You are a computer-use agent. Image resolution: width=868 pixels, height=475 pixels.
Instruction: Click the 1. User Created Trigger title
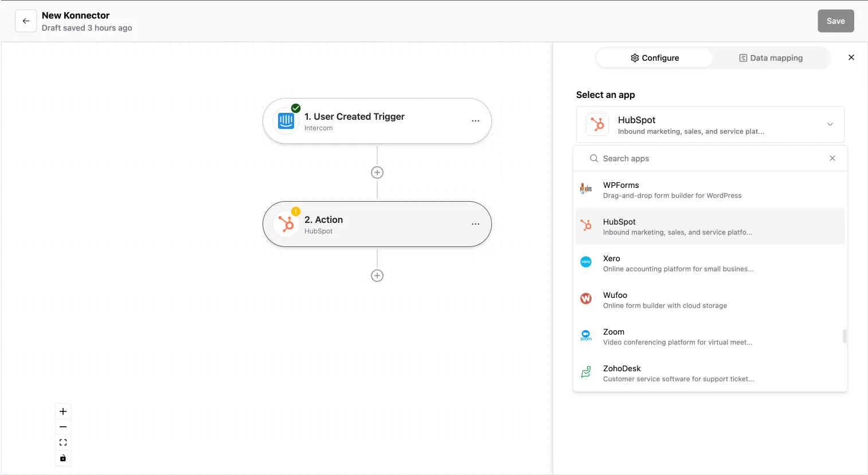[x=354, y=116]
